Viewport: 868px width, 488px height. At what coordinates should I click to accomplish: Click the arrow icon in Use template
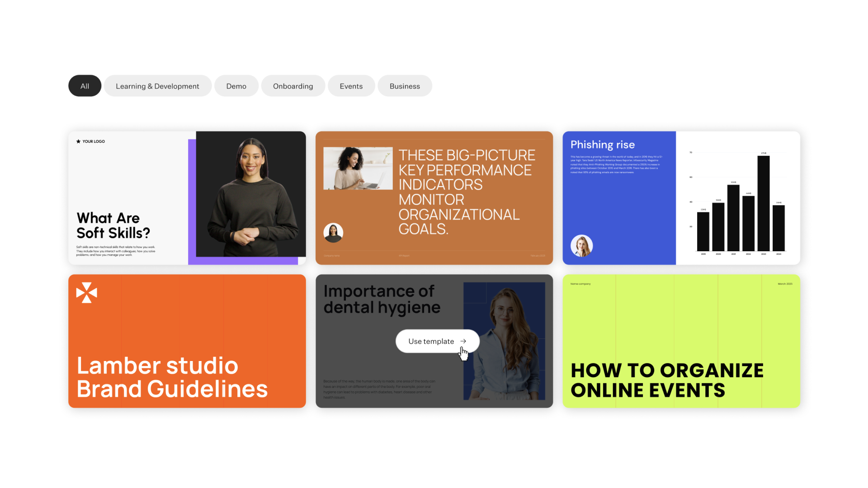[x=463, y=341]
